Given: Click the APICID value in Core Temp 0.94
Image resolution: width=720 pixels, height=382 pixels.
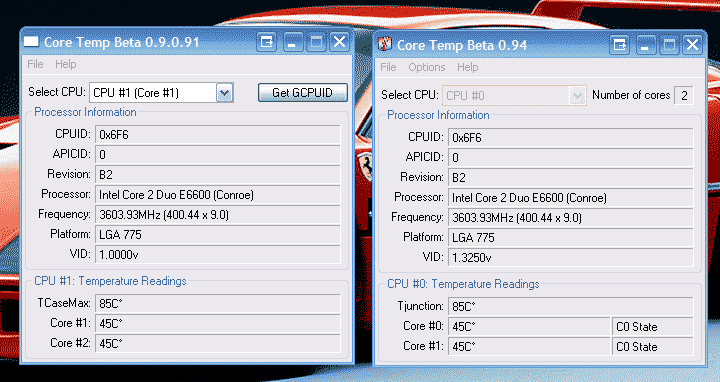Looking at the screenshot, I should tap(571, 157).
